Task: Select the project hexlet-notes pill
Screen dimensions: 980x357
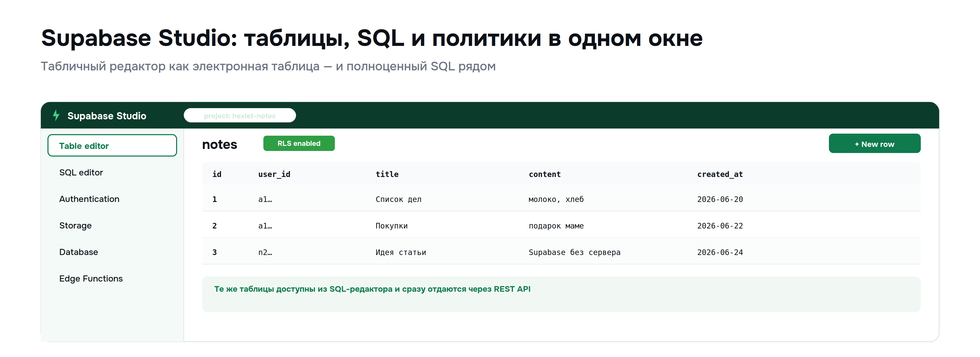Action: 240,116
